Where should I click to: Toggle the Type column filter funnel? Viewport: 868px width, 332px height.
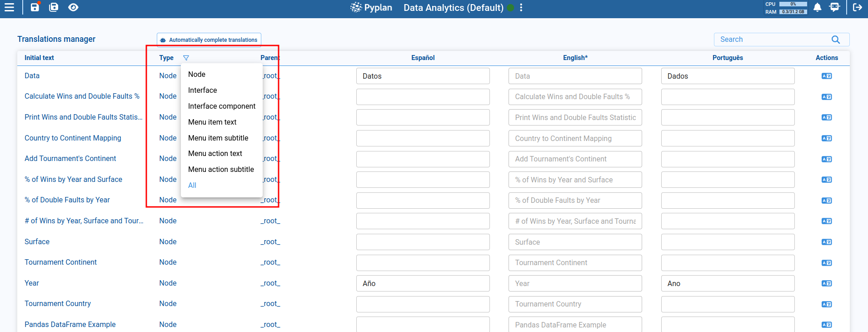click(186, 58)
